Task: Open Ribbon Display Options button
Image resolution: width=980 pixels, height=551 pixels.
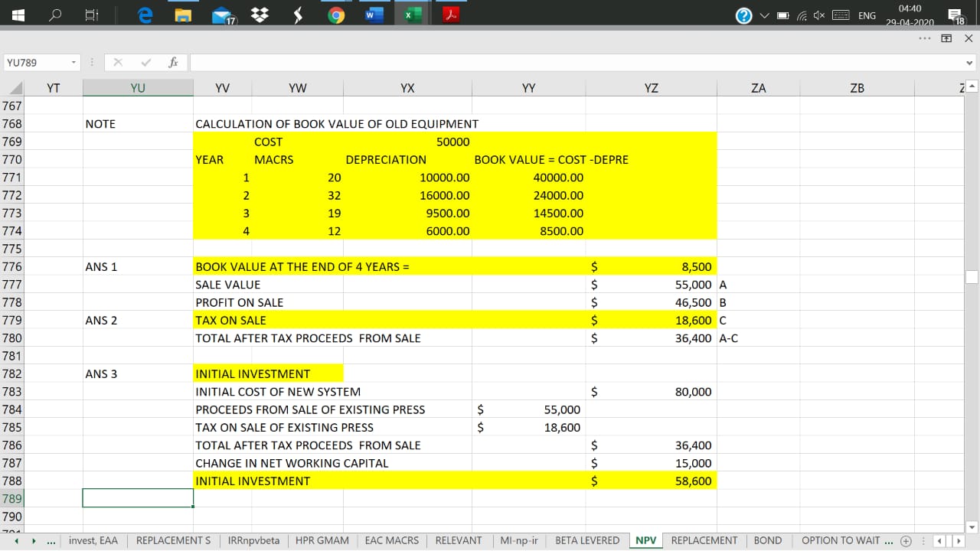Action: [946, 38]
